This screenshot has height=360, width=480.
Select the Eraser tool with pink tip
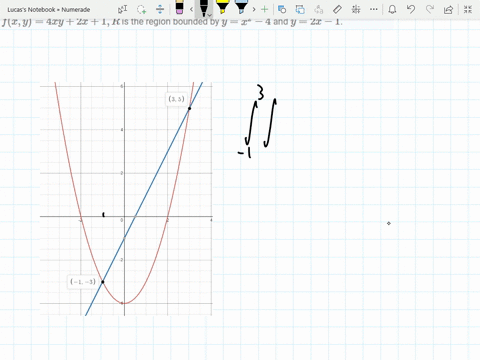(179, 7)
